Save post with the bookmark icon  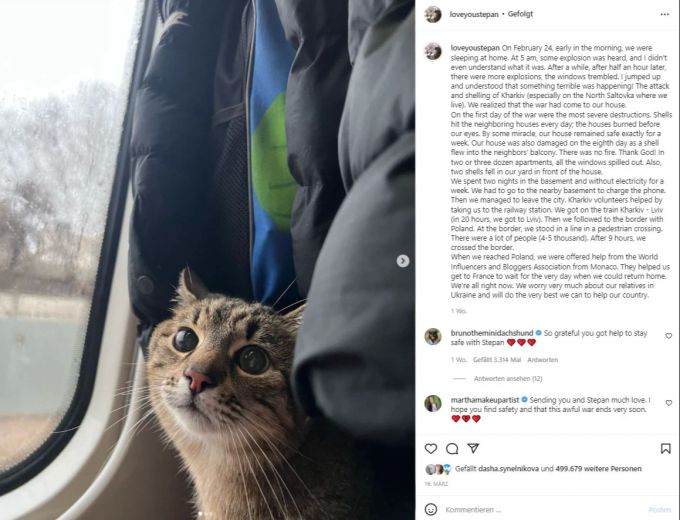pyautogui.click(x=666, y=448)
